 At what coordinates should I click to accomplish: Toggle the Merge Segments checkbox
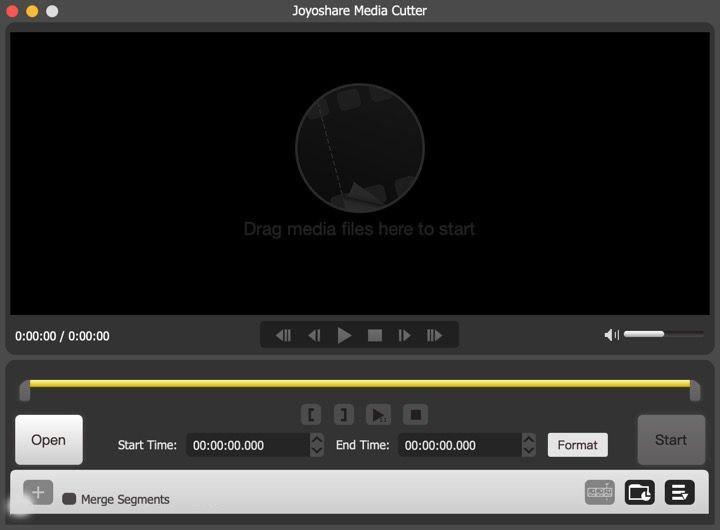tap(69, 499)
